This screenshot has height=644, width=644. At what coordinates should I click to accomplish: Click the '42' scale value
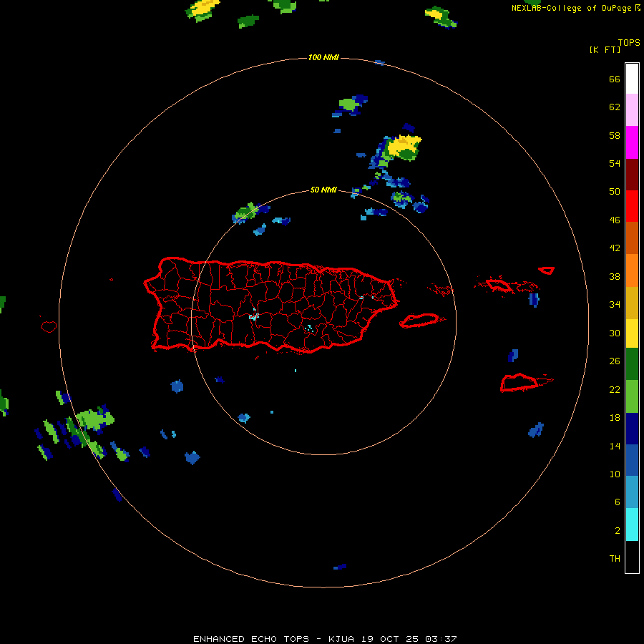point(615,248)
